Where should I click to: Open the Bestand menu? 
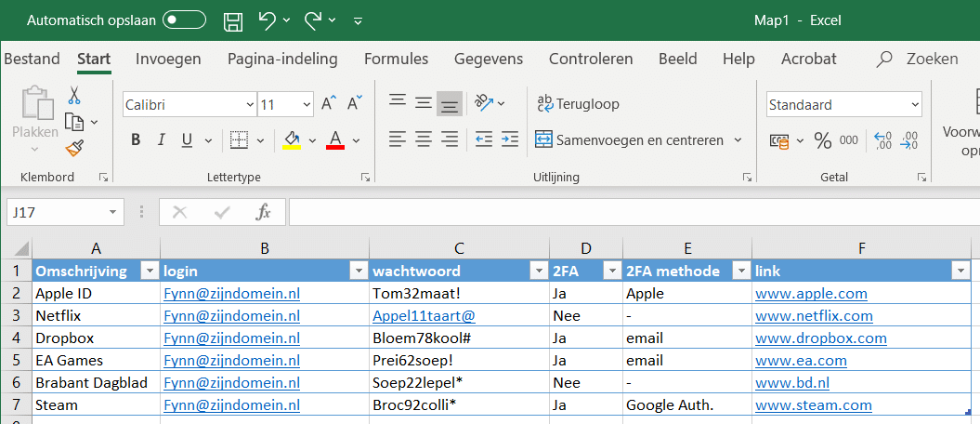(32, 59)
